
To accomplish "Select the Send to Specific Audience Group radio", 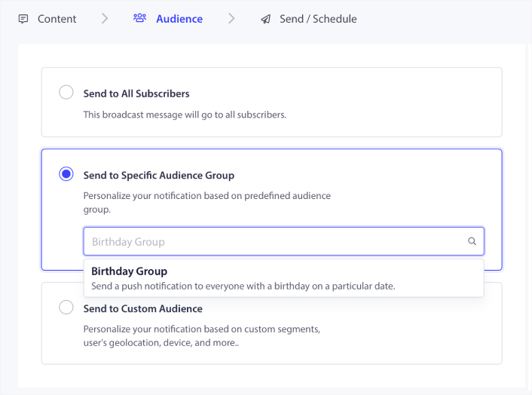I will (66, 174).
